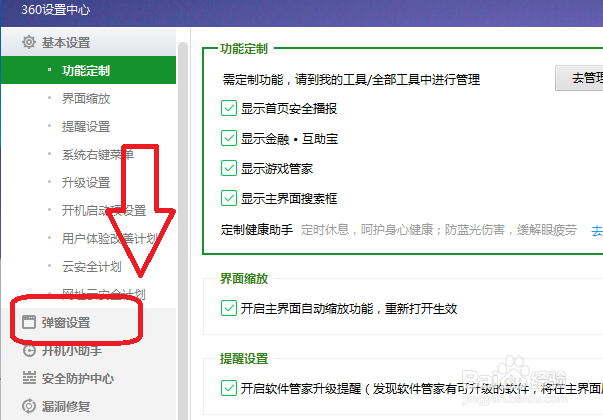Click the 去管理 button
This screenshot has height=420, width=603.
(x=579, y=78)
